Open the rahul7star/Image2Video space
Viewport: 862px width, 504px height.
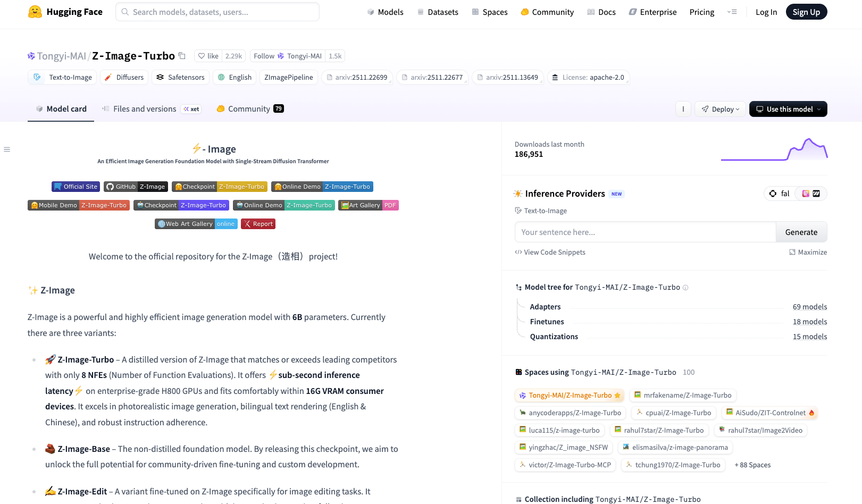(760, 430)
